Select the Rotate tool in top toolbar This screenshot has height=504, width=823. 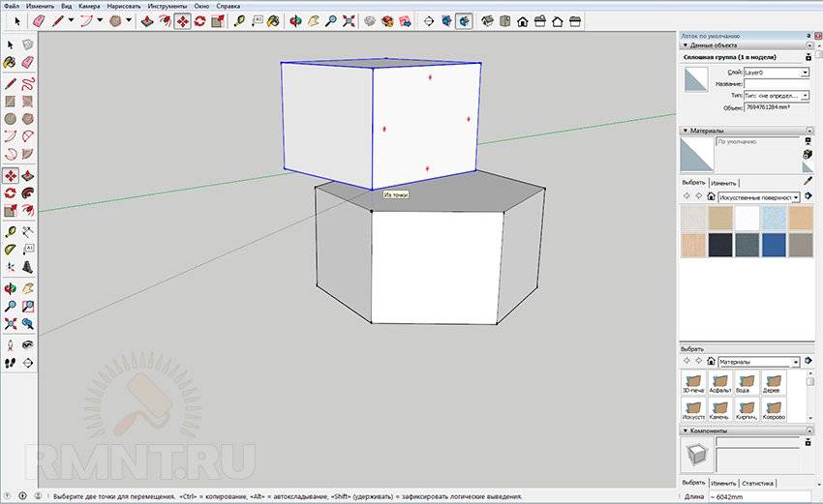point(199,20)
